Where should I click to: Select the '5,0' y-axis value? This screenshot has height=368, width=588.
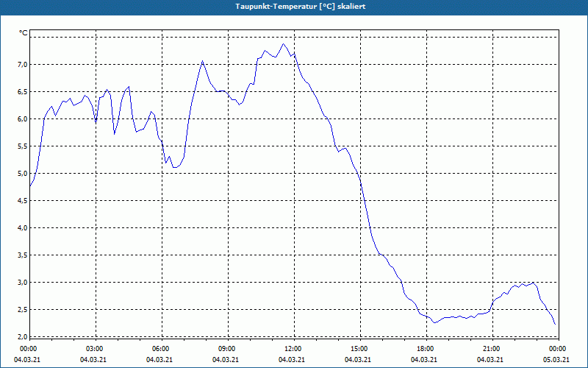pyautogui.click(x=23, y=174)
